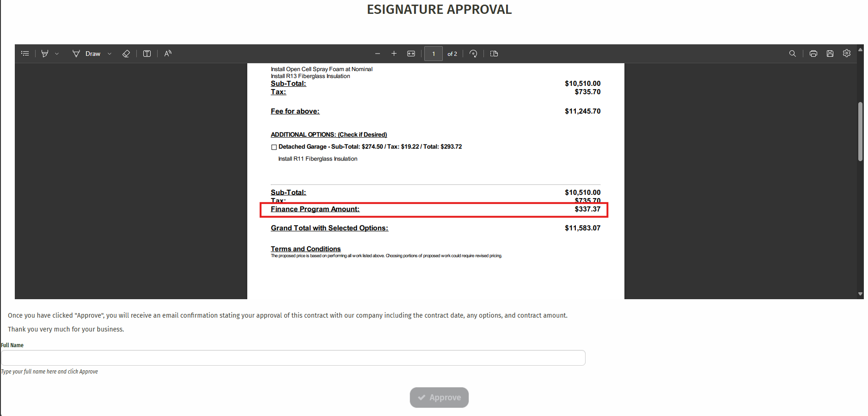This screenshot has width=868, height=416.
Task: Open PDF viewer settings gear icon
Action: 847,54
